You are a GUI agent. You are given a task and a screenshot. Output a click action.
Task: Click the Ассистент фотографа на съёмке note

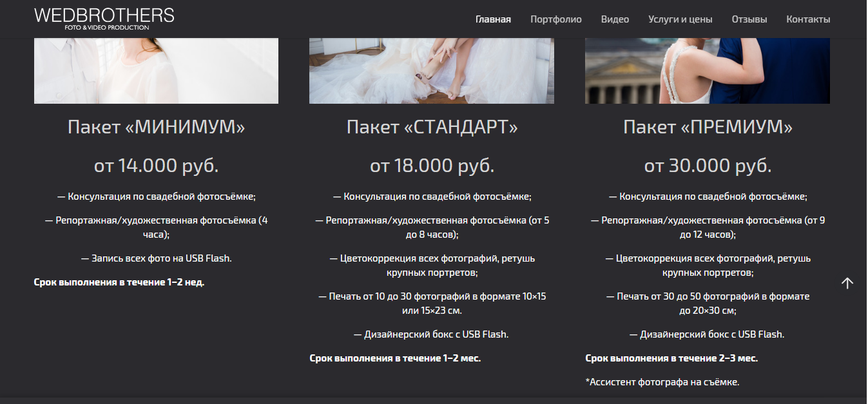pyautogui.click(x=662, y=381)
